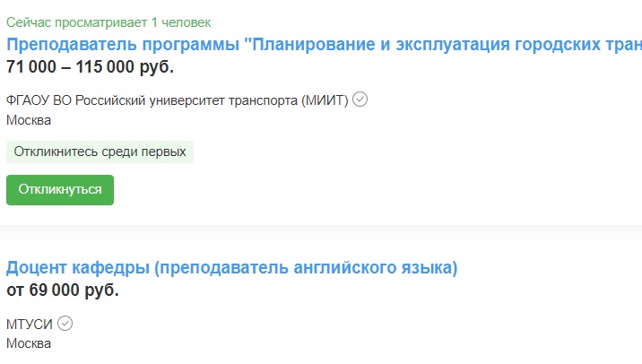
Task: Click the gray divider between vacancy cards
Action: coord(321,232)
